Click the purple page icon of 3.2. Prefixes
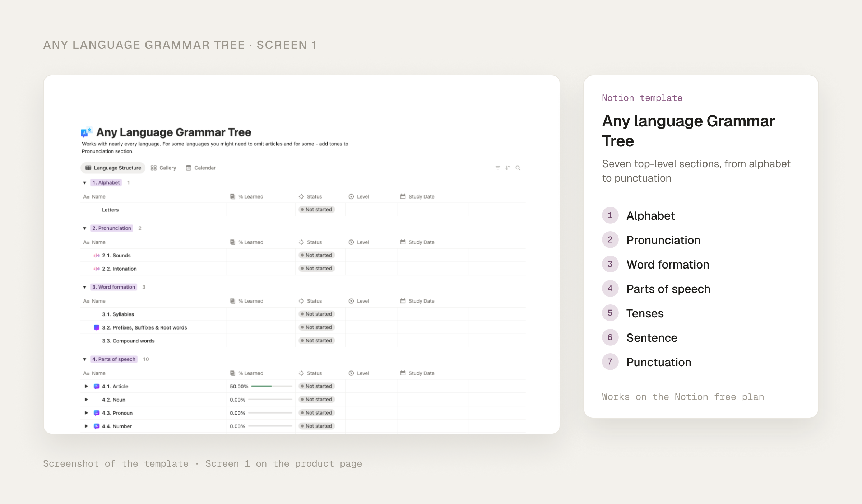The height and width of the screenshot is (504, 862). click(x=97, y=327)
